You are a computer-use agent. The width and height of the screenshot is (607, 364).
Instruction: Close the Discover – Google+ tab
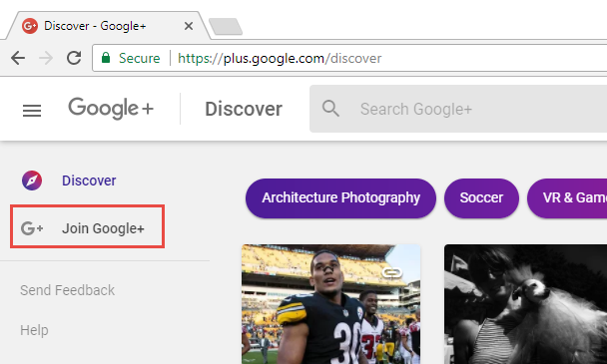pos(189,26)
